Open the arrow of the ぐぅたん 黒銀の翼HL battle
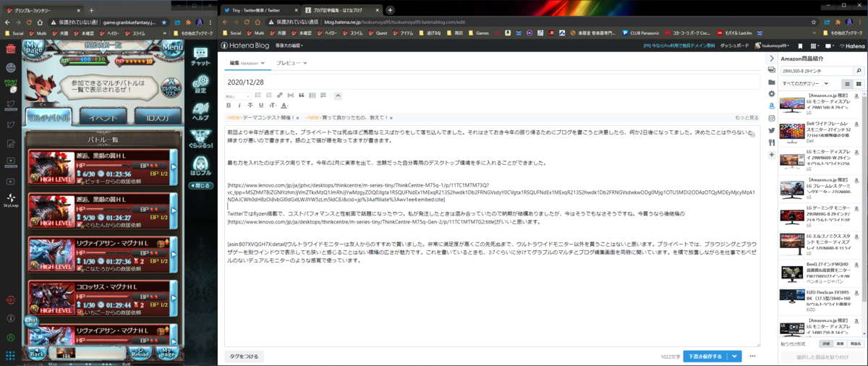The image size is (868, 366). (x=174, y=211)
